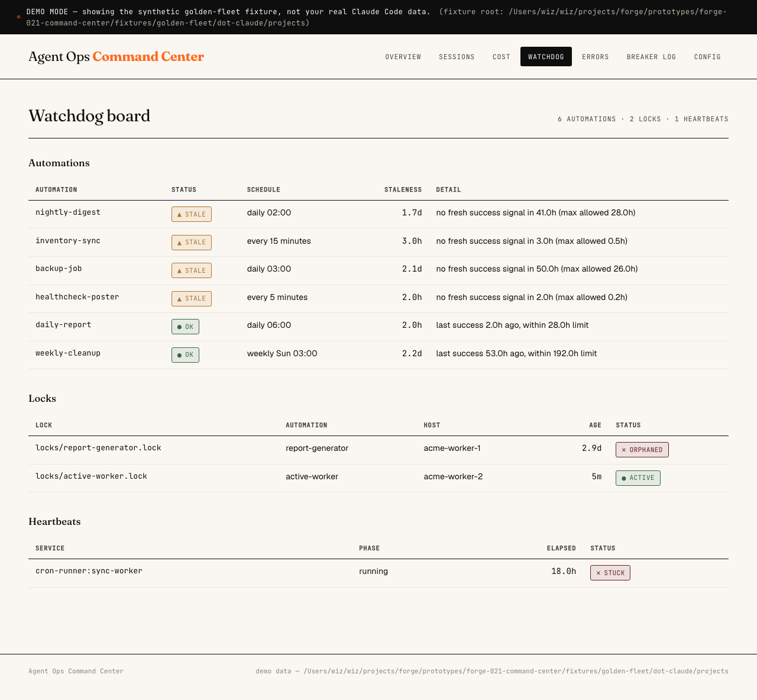757x700 pixels.
Task: Click the 'daily 06:00' schedule cell
Action: coord(269,325)
